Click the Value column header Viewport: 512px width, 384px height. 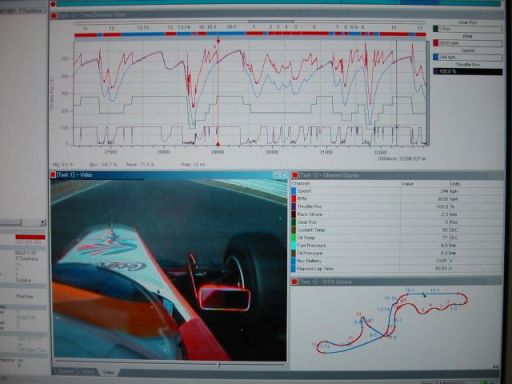[x=408, y=184]
